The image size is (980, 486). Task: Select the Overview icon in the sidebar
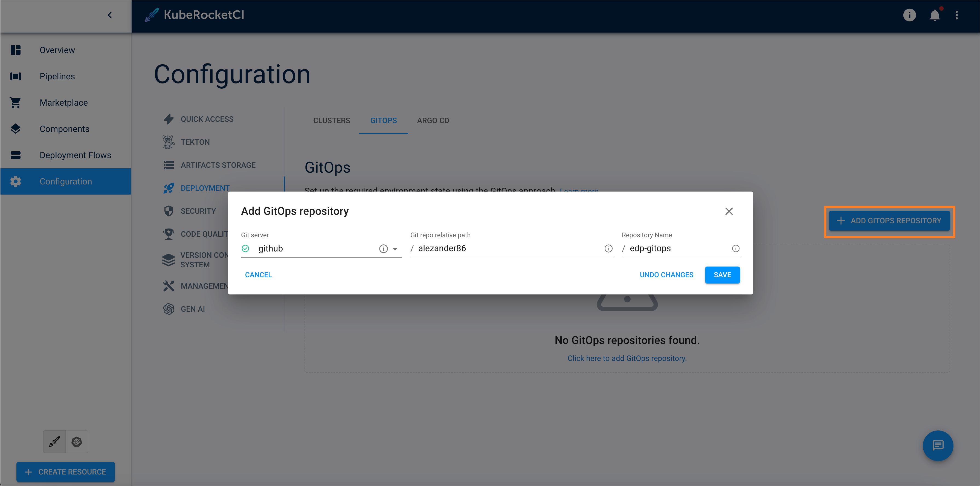coord(16,50)
